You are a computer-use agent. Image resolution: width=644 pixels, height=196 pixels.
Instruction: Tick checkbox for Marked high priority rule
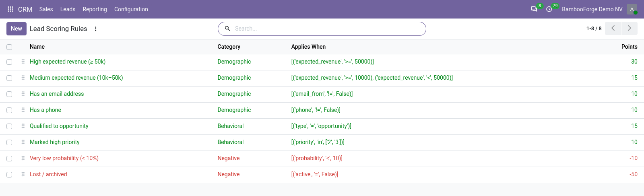point(9,142)
